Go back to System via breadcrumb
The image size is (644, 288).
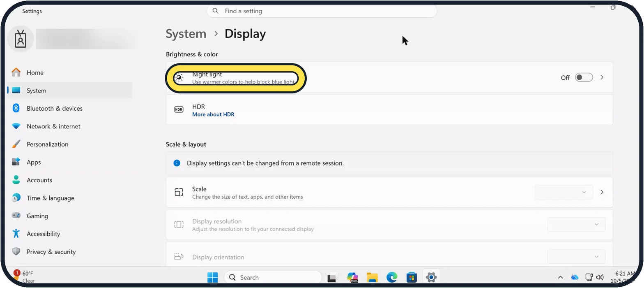186,34
